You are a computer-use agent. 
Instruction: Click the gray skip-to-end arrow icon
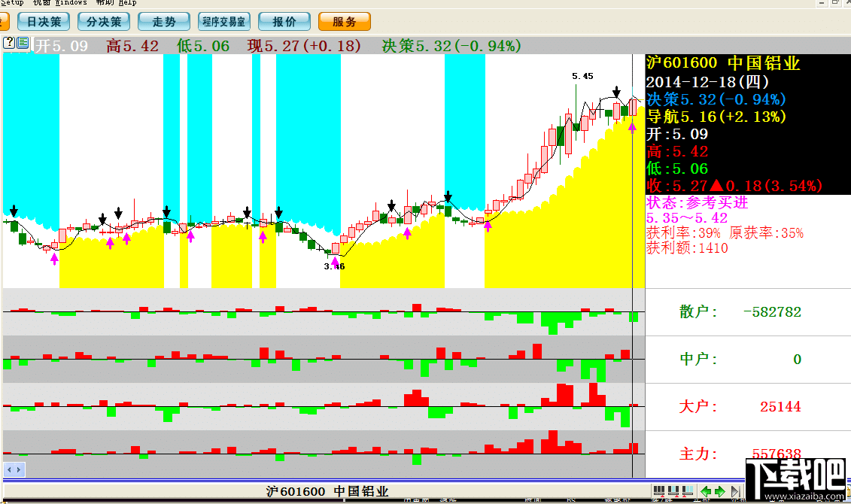[x=735, y=491]
